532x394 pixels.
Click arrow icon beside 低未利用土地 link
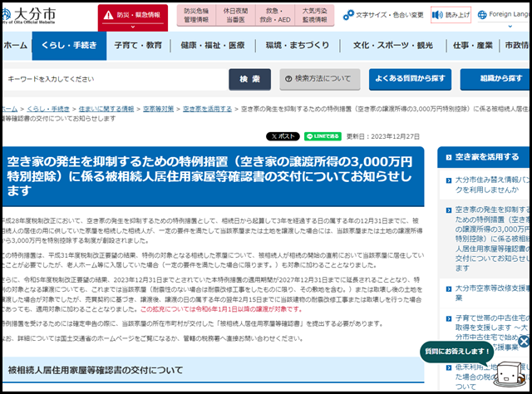click(x=449, y=367)
